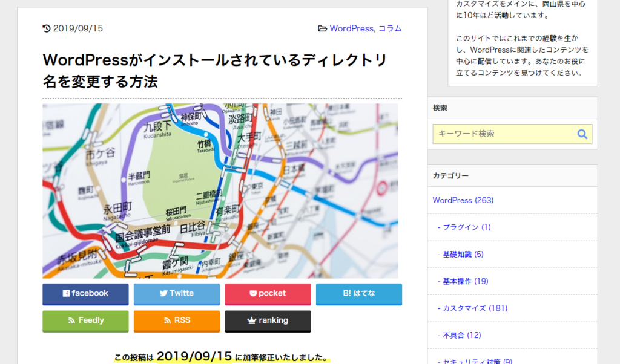Open the orange RSS feed button
620x364 pixels.
[x=176, y=320]
